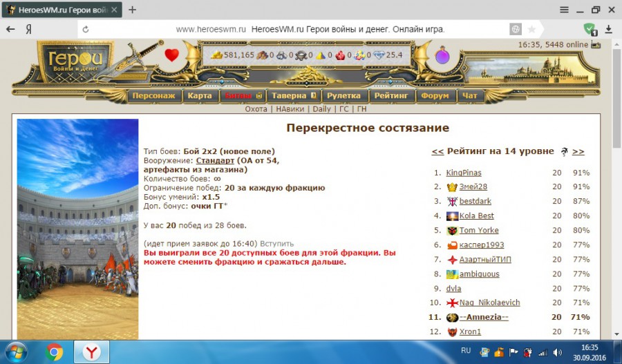Click the faction icon beside rating header
Image resolution: width=622 pixels, height=364 pixels.
(x=565, y=152)
